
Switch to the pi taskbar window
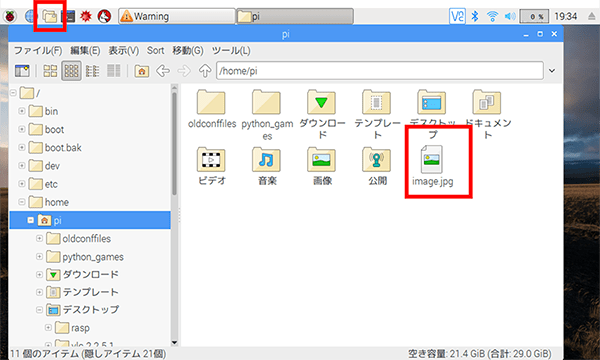[x=295, y=16]
